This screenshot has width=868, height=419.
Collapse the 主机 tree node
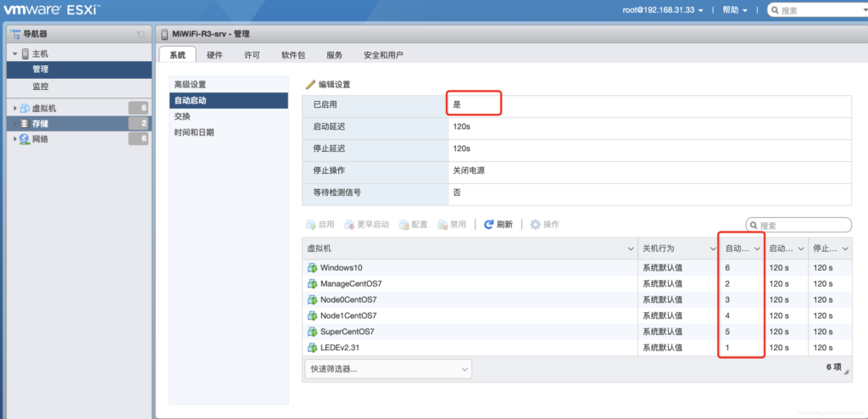coord(14,54)
